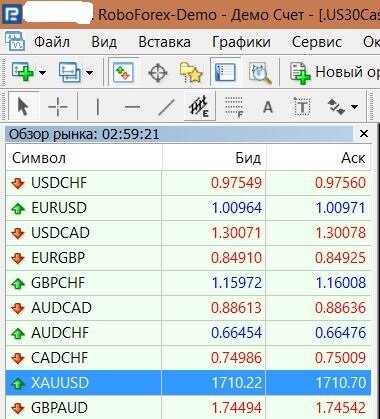Toggle the Data Window crosshair-circle icon
The height and width of the screenshot is (419, 380).
pos(157,73)
